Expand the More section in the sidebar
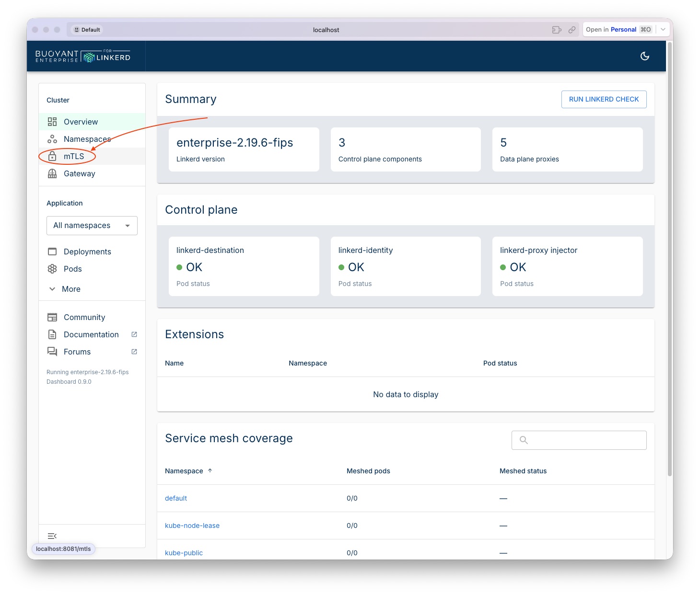Image resolution: width=700 pixels, height=595 pixels. [52, 289]
